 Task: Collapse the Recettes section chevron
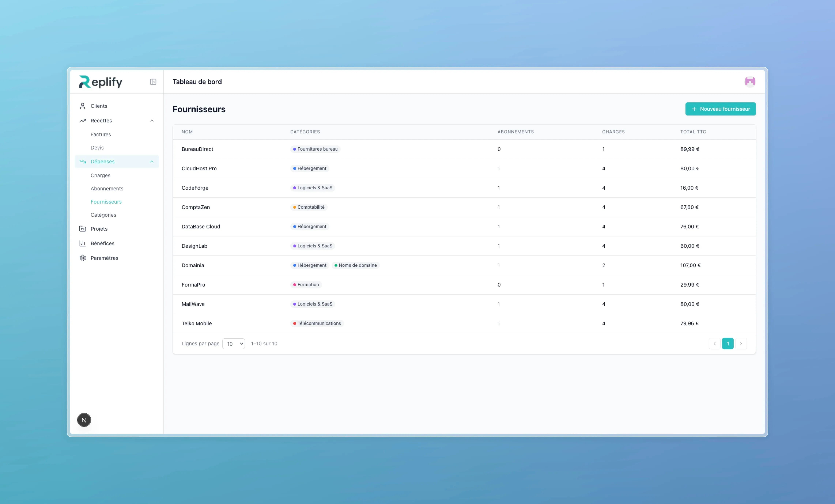pyautogui.click(x=152, y=121)
